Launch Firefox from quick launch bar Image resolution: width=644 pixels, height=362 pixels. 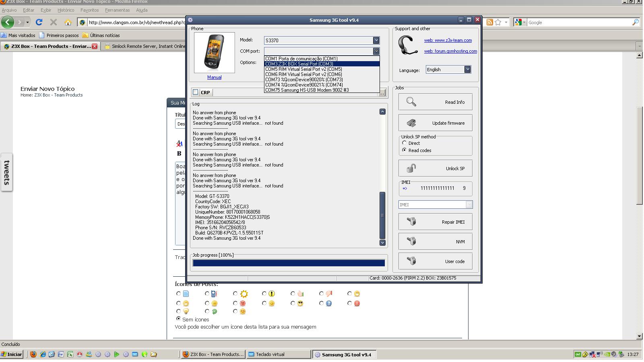(x=33, y=354)
